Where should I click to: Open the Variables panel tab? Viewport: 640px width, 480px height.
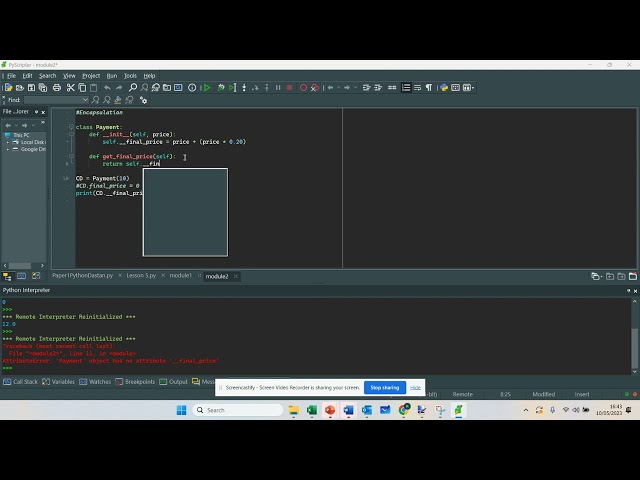tap(58, 382)
